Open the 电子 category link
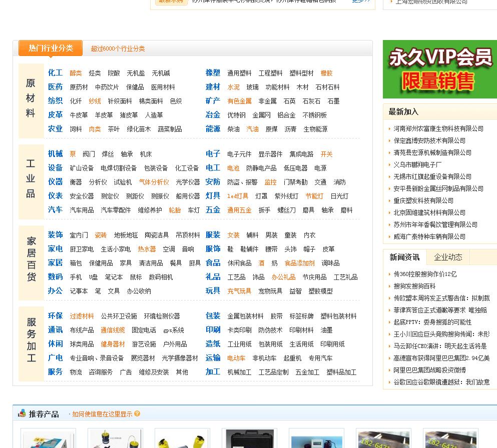The image size is (497, 448). point(213,154)
